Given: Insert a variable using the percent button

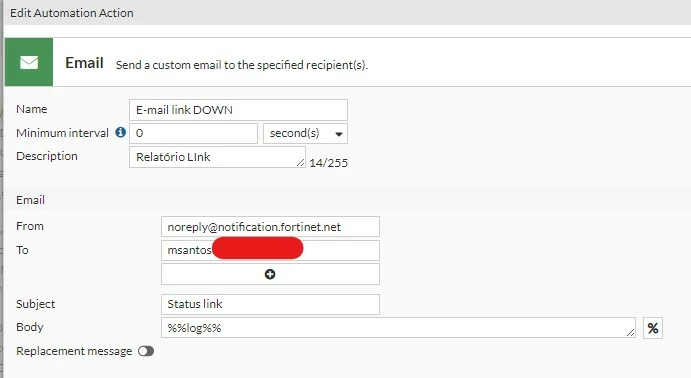Looking at the screenshot, I should [x=653, y=328].
